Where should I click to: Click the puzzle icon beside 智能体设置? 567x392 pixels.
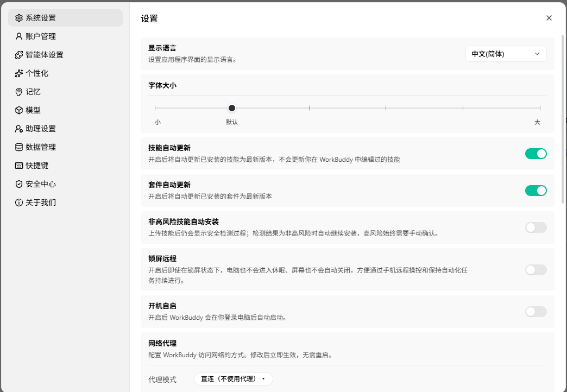point(19,55)
